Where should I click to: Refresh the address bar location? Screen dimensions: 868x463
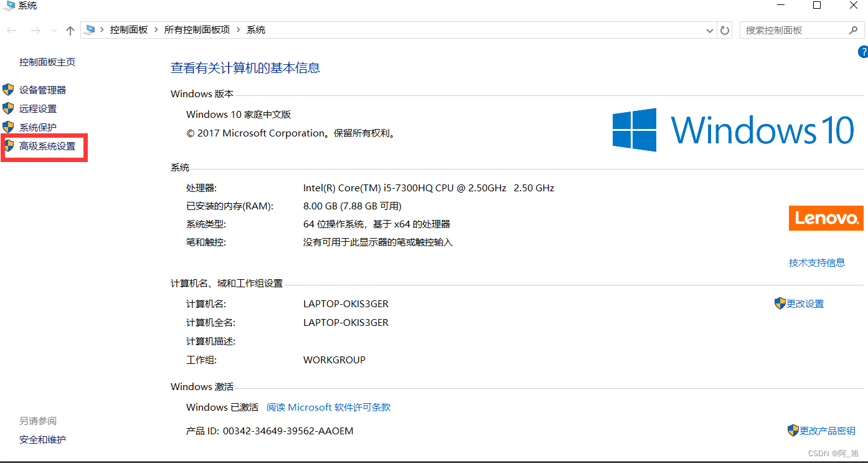(x=725, y=30)
